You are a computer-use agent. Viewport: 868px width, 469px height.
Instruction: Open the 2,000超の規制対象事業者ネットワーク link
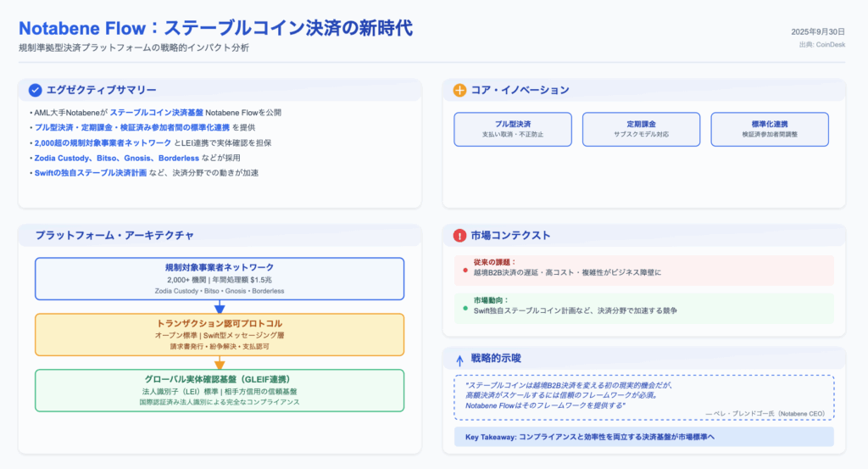click(98, 142)
